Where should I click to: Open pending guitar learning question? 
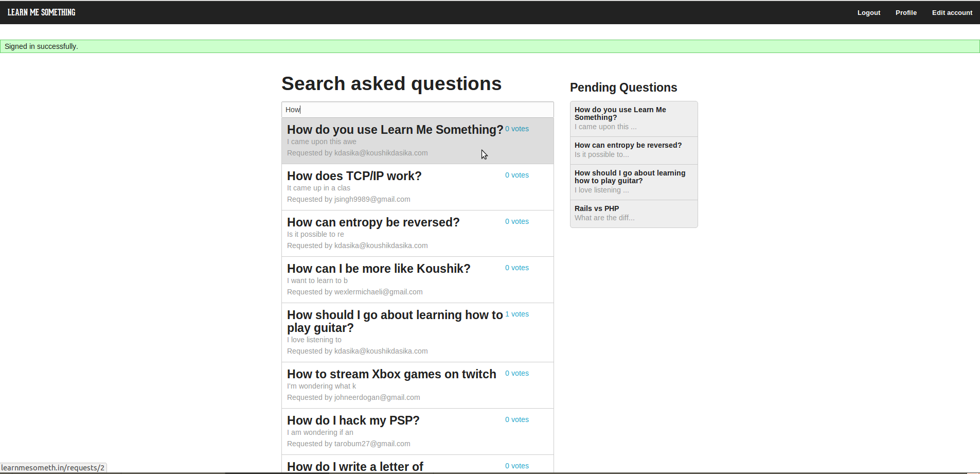click(630, 177)
